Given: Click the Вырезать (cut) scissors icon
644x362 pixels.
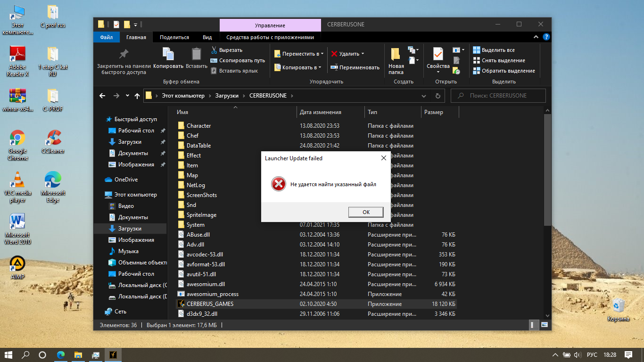Looking at the screenshot, I should pyautogui.click(x=214, y=50).
